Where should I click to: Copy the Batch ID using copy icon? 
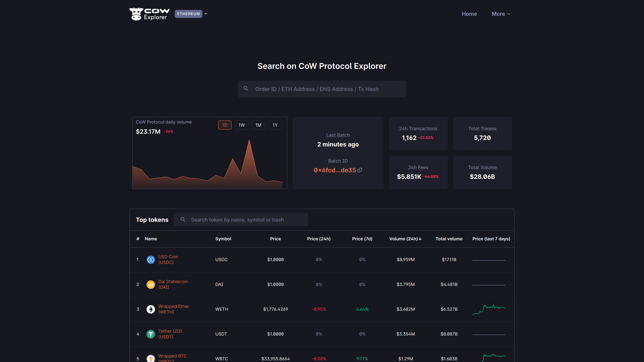pos(360,170)
